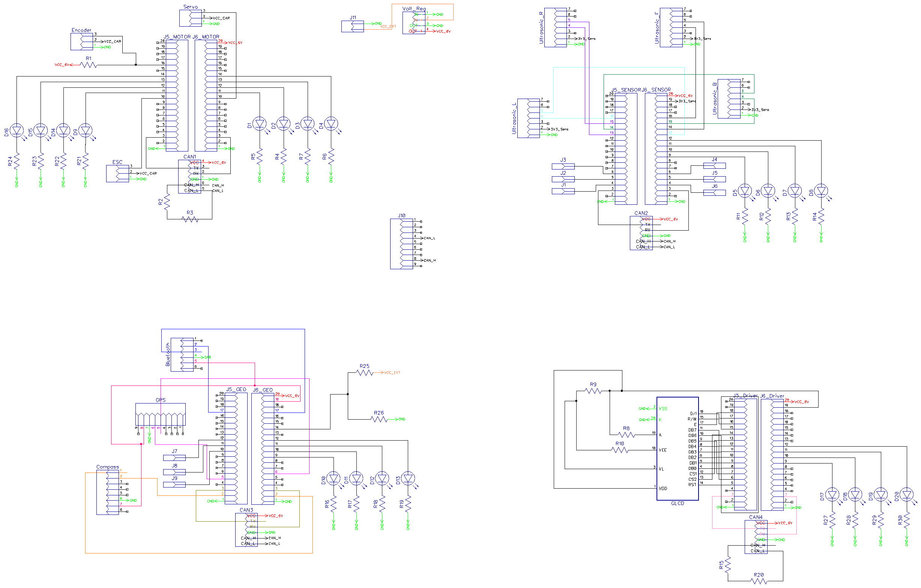Viewport: 921px width, 588px height.
Task: Click the CAN_H net label on J10
Action: 430,261
